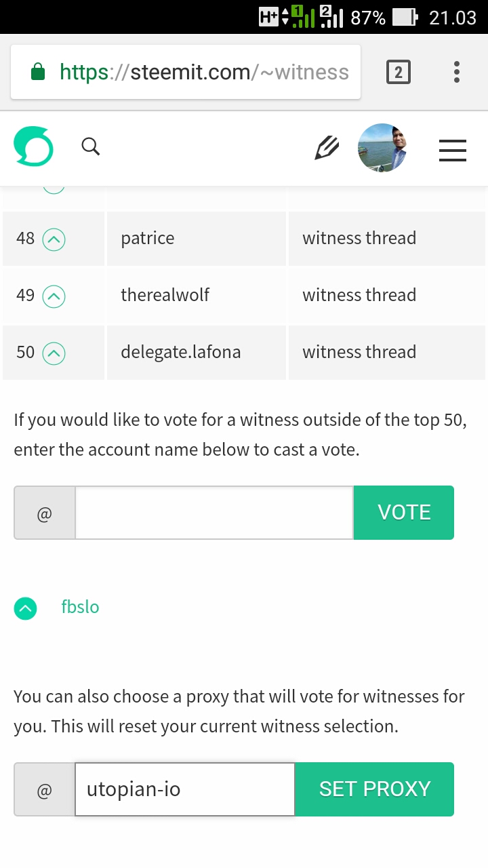The width and height of the screenshot is (488, 868).
Task: Open the user profile avatar
Action: pyautogui.click(x=382, y=148)
